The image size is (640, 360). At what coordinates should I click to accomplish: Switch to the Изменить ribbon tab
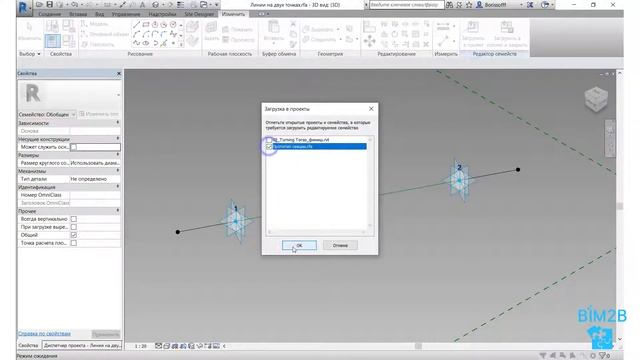(x=233, y=14)
